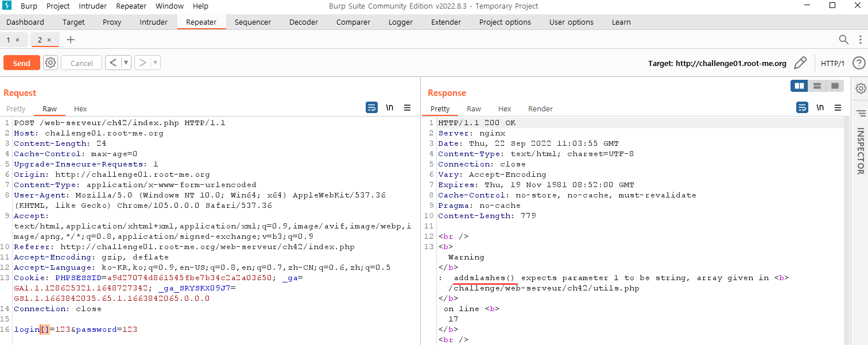Add new Repeater tab with plus
Screen dimensions: 868x345
[x=71, y=40]
